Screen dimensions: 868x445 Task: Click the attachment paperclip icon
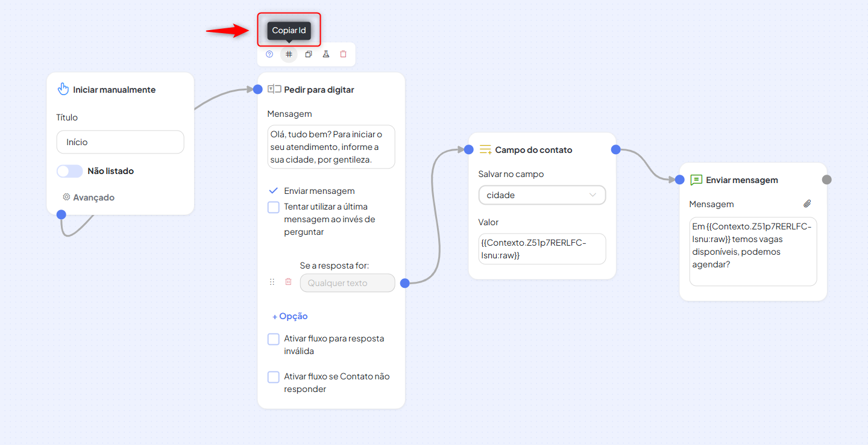click(808, 204)
